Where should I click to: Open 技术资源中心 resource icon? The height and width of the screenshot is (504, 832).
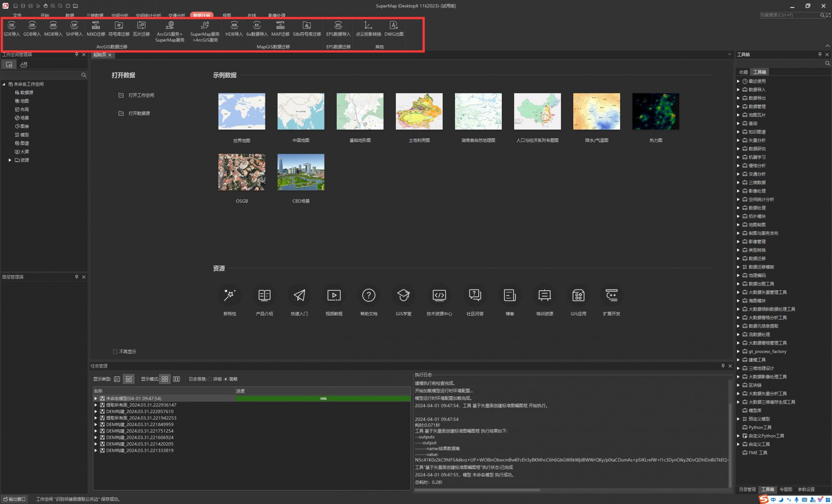(x=439, y=296)
